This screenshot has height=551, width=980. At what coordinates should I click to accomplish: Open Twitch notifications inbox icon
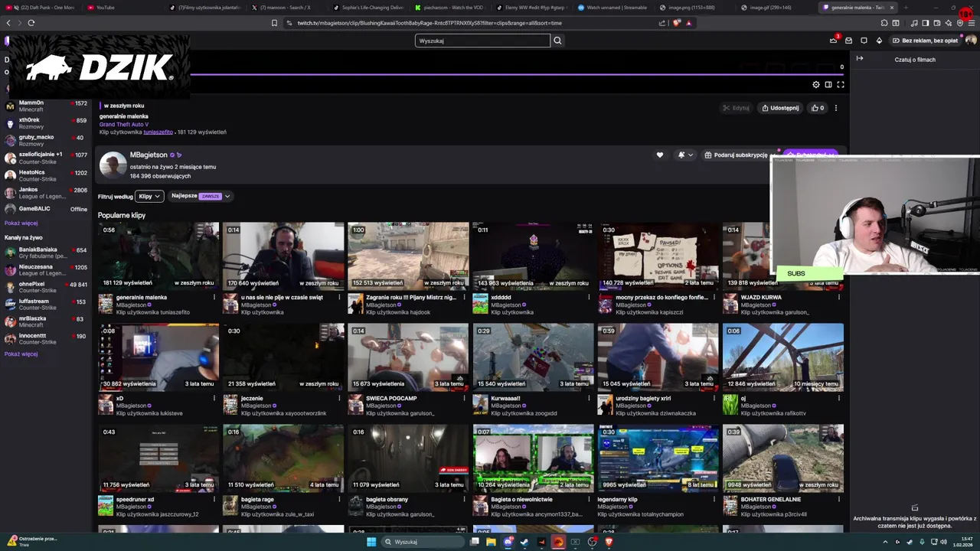click(x=849, y=41)
